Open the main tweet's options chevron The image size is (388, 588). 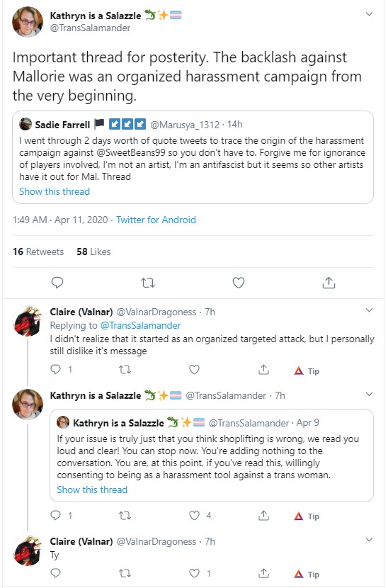[370, 14]
